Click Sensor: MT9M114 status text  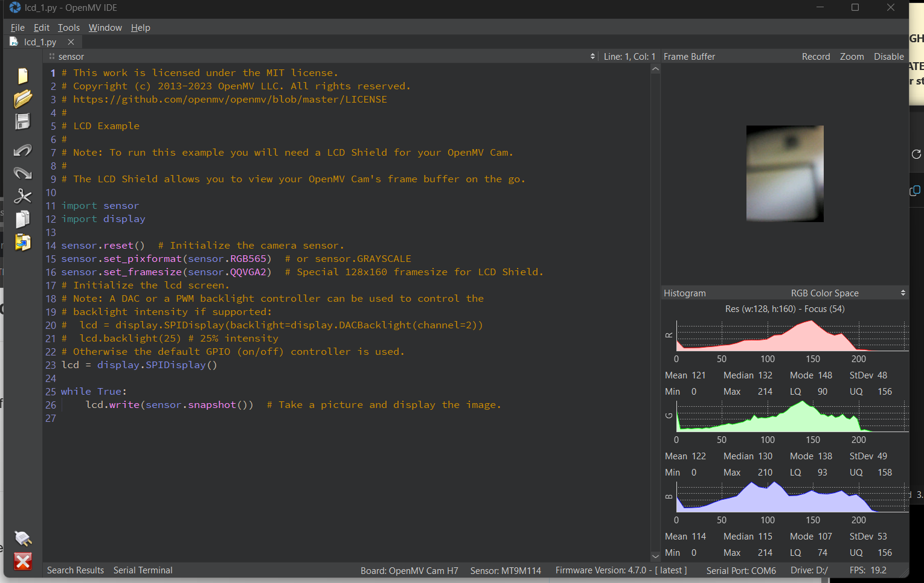[505, 570]
